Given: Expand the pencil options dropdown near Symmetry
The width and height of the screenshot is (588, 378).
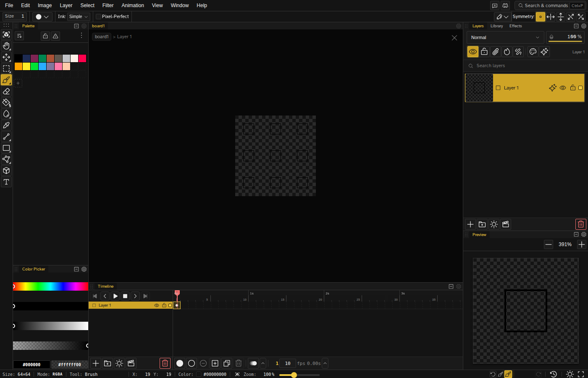Looking at the screenshot, I should pos(502,17).
